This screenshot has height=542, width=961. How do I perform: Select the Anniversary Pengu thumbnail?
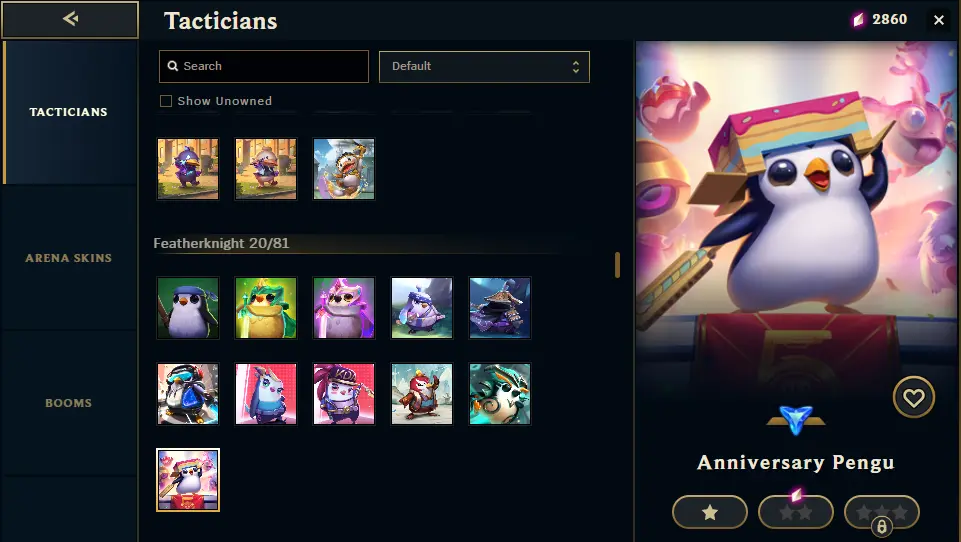(188, 479)
